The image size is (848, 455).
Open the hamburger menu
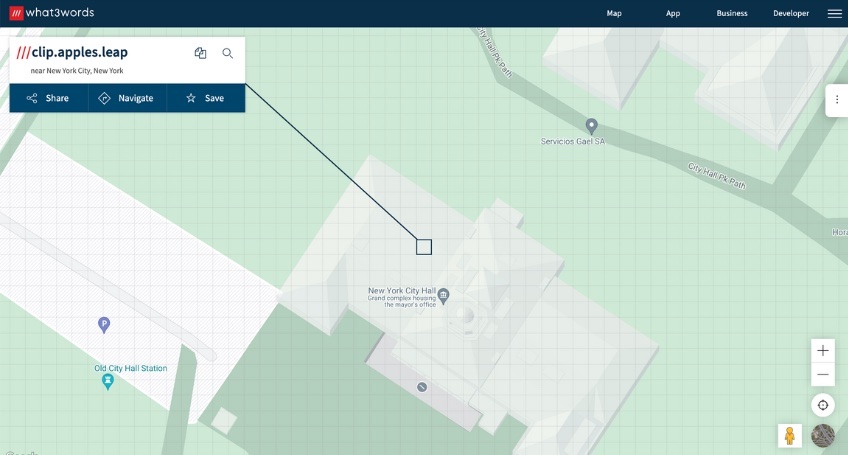click(834, 14)
